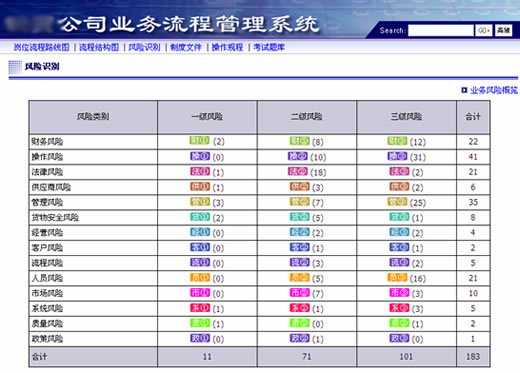Open the 制度文件 navigation item

tap(186, 47)
